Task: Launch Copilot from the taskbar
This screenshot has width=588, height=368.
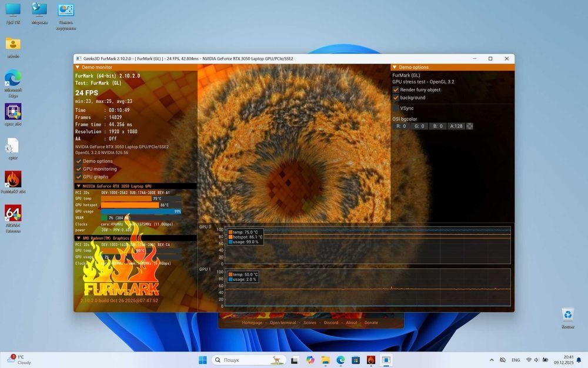Action: pyautogui.click(x=310, y=360)
